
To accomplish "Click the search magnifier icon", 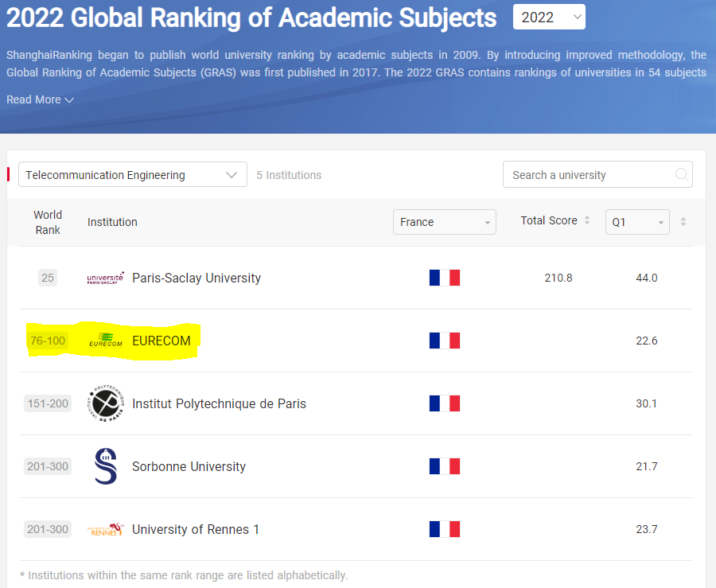I will pos(681,174).
